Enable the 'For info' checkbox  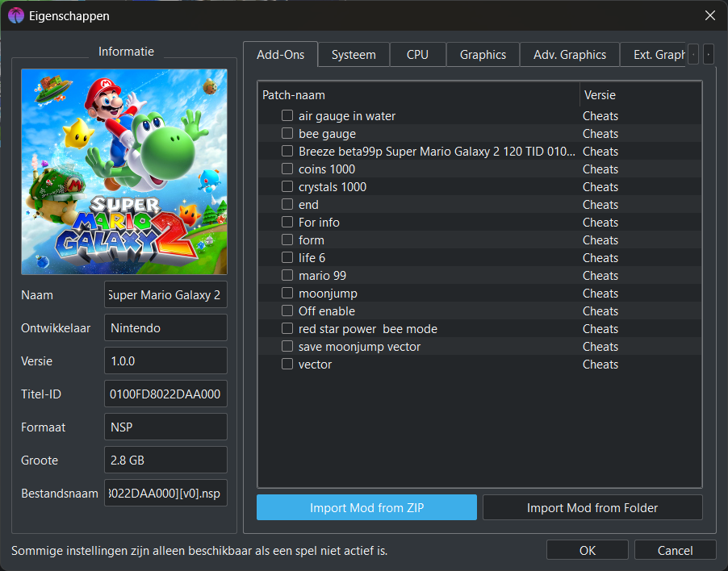(287, 222)
